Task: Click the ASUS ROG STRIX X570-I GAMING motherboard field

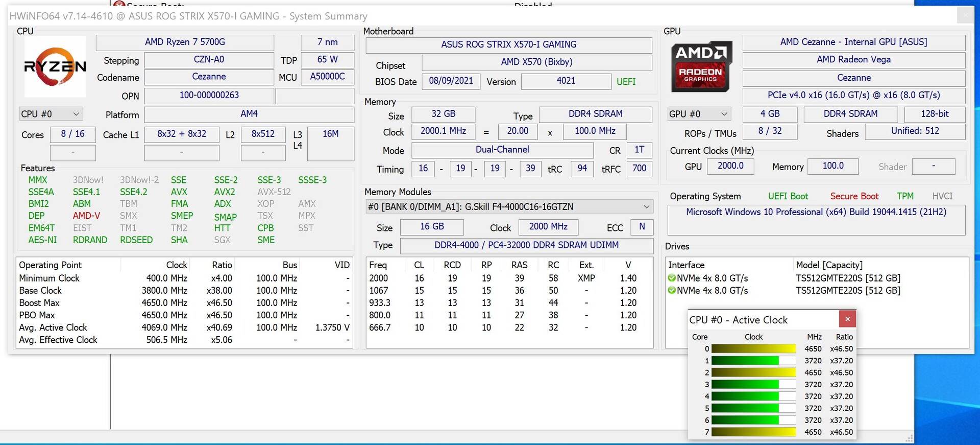Action: [509, 45]
